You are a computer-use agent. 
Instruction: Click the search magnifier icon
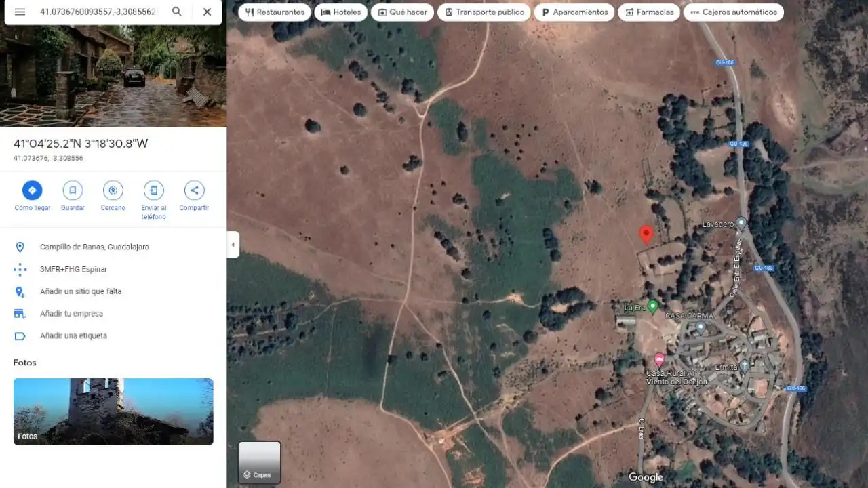(176, 12)
